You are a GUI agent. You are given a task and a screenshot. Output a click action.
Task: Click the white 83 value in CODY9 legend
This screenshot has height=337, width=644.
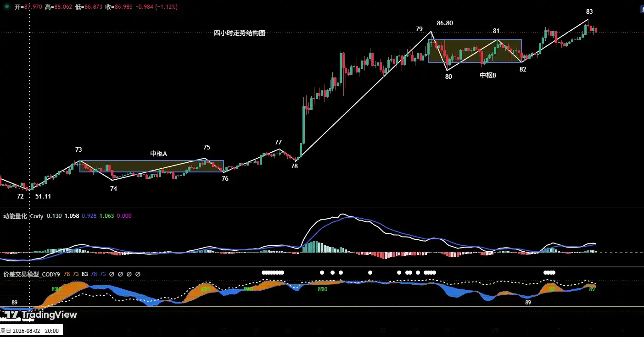(84, 274)
